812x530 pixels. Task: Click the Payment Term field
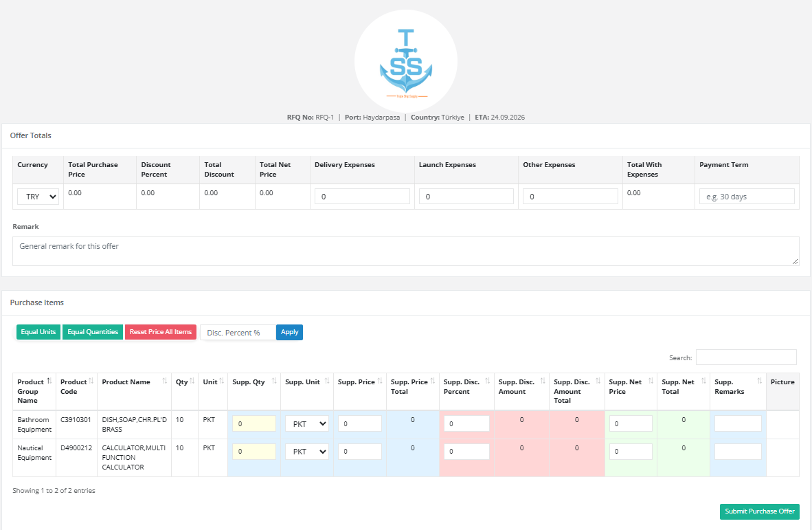pos(747,197)
